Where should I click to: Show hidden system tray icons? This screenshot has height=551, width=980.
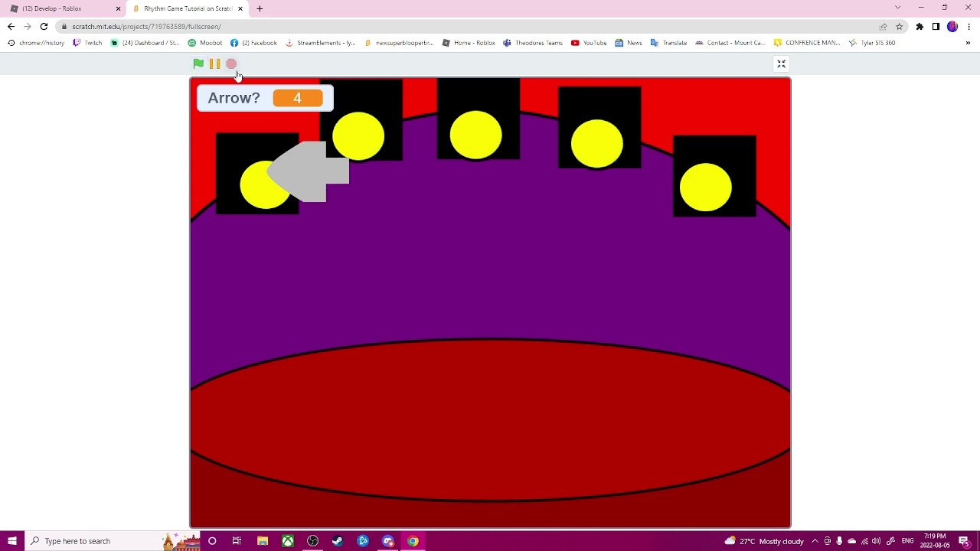[x=815, y=541]
